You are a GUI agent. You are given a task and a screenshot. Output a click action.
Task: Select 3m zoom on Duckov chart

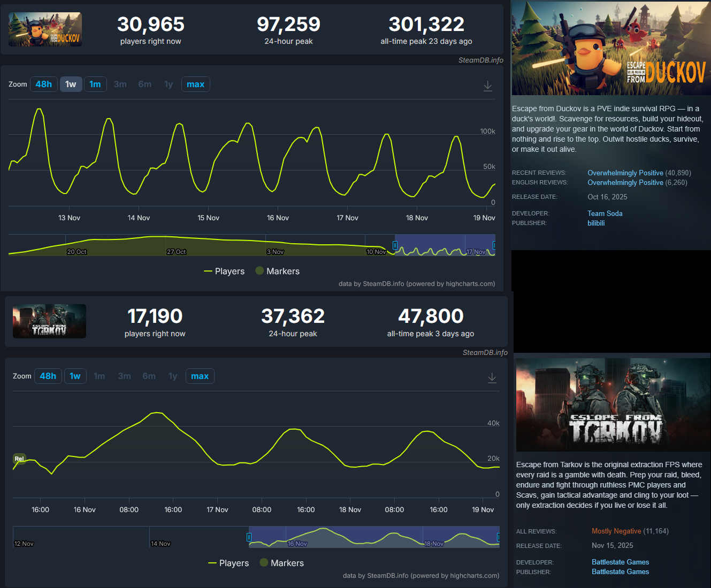click(120, 84)
